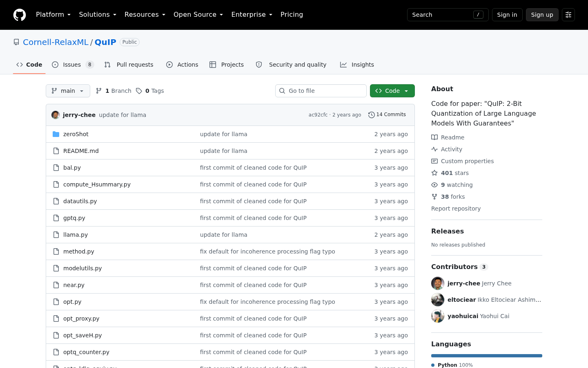588x368 pixels.
Task: Open the Contributors list heading
Action: coord(459,267)
